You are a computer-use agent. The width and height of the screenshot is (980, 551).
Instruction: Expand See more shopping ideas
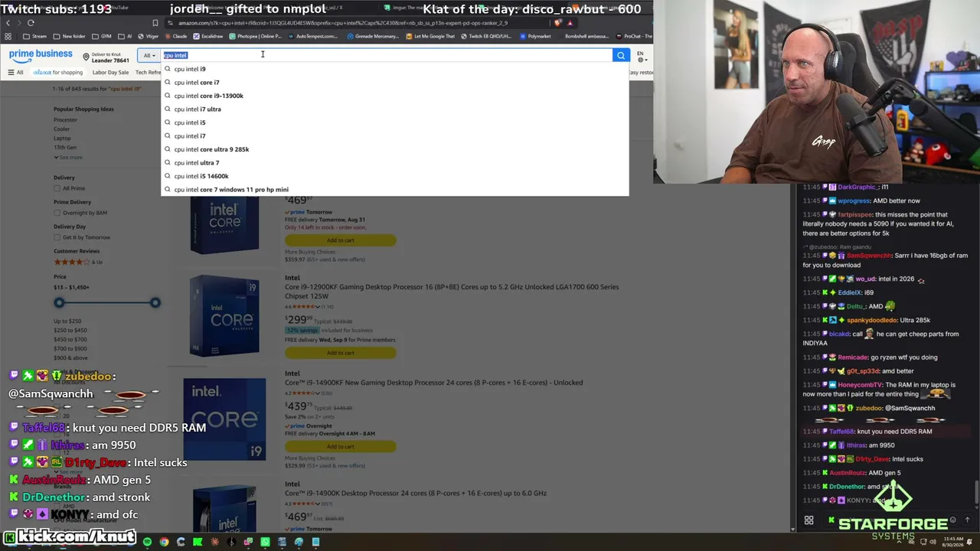tap(68, 158)
